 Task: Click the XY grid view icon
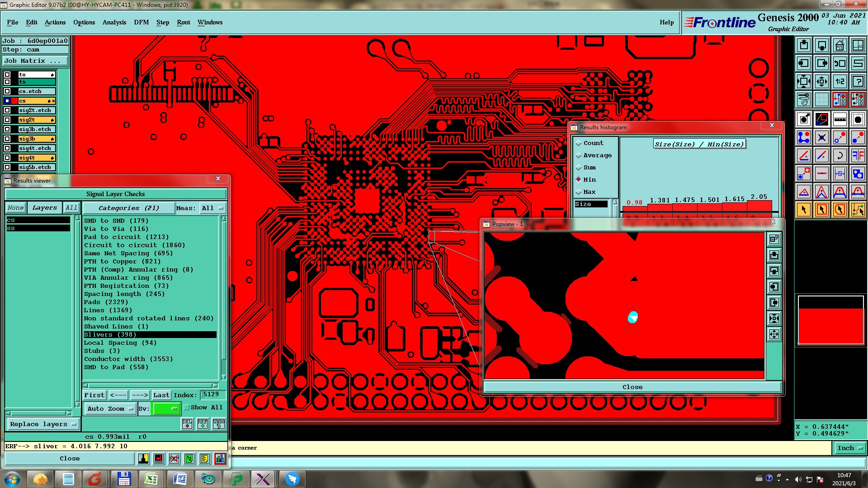tap(858, 45)
